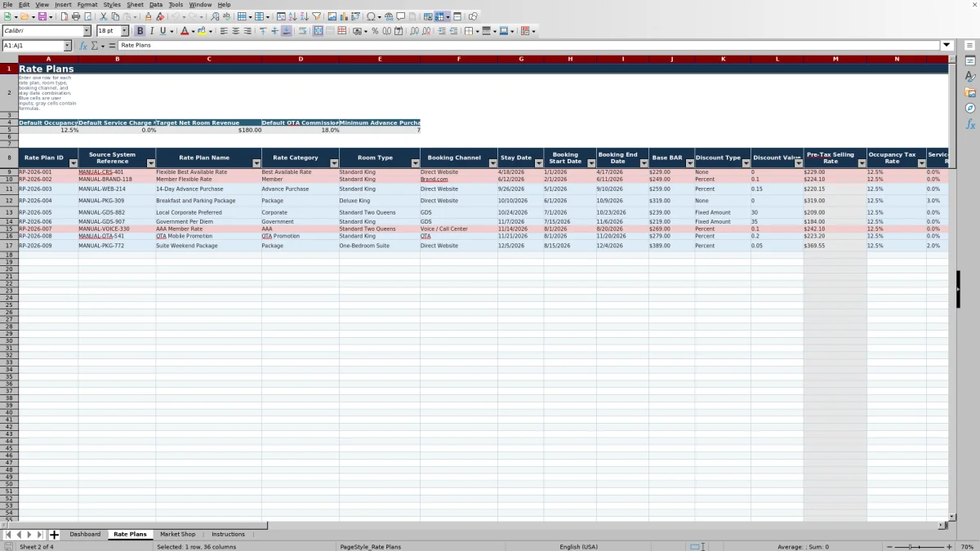
Task: Open the Font Name dropdown
Action: tap(87, 31)
